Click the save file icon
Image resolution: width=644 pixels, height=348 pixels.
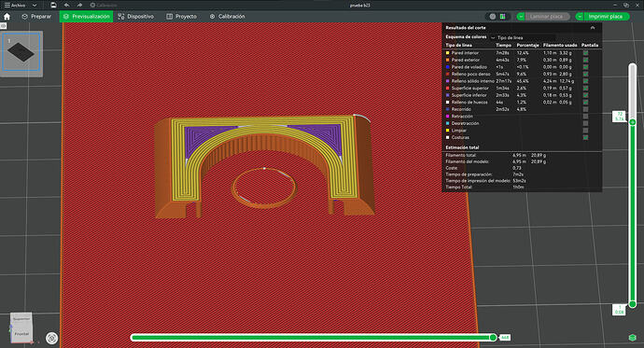[53, 5]
